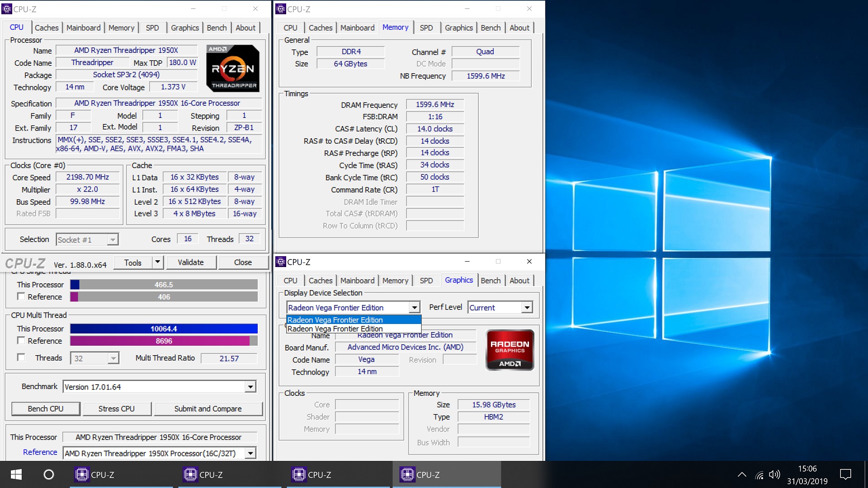This screenshot has width=868, height=488.
Task: Click Ryzen Threadripper logo in CPU window
Action: pos(233,68)
